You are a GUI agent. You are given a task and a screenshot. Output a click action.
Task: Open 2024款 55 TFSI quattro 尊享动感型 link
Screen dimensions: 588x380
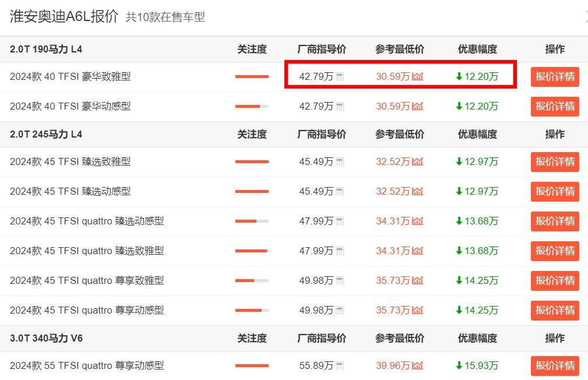pos(87,365)
